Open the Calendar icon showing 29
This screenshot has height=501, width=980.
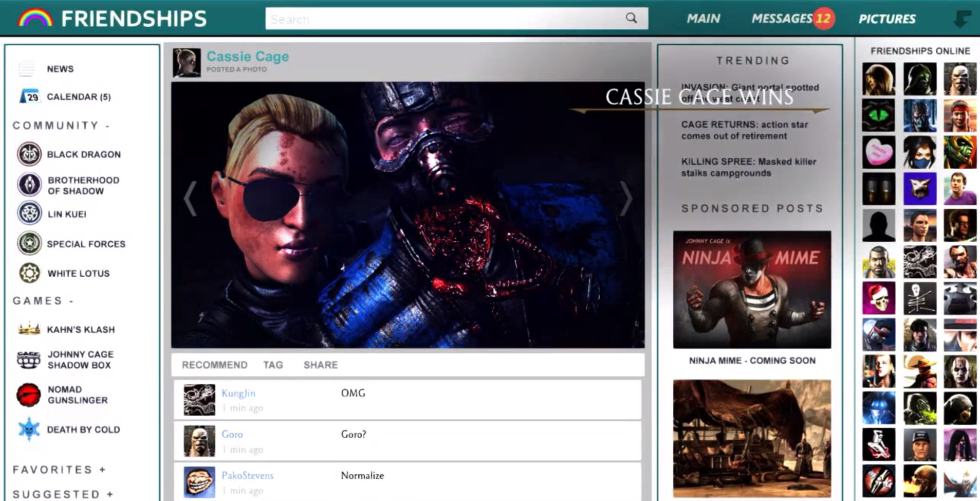tap(30, 96)
